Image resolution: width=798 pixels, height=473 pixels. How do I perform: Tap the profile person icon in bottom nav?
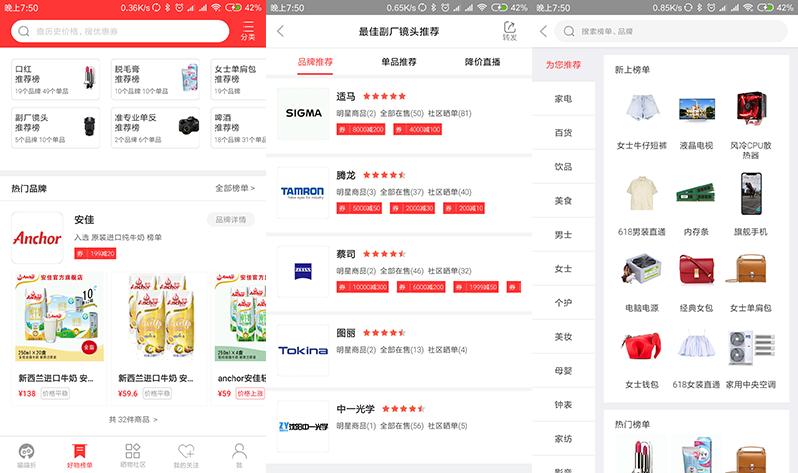[x=239, y=451]
